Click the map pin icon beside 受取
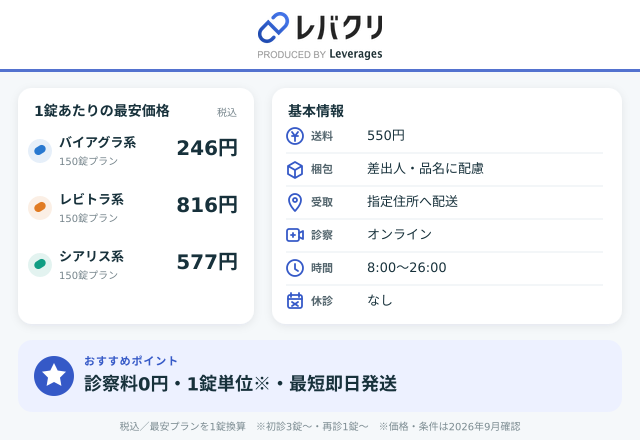 tap(295, 202)
